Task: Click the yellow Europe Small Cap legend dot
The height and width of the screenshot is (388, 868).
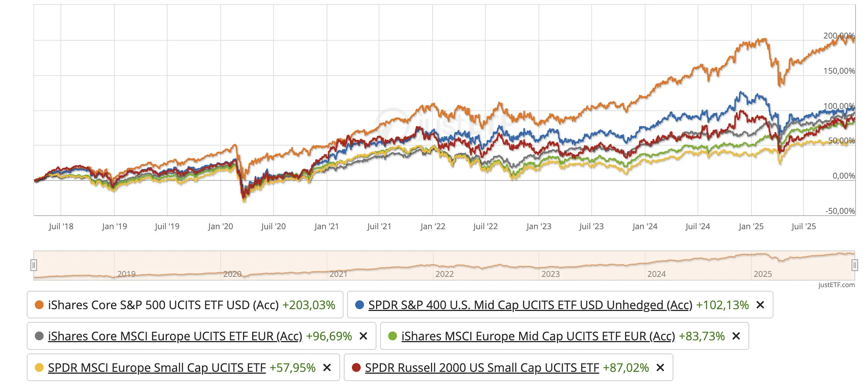Action: point(39,367)
